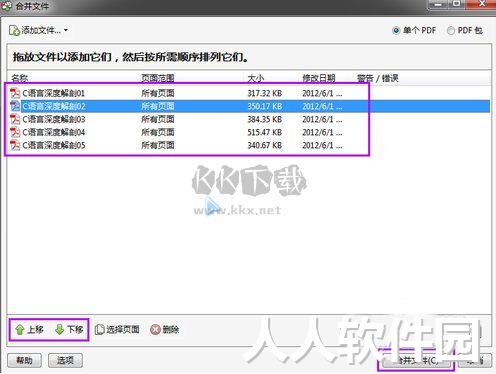This screenshot has height=374, width=496.
Task: Click 所有页面 in the C语言深度解剖01 row
Action: [158, 93]
